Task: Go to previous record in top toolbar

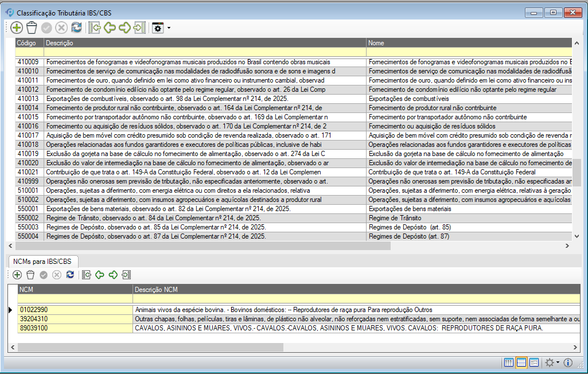Action: 110,28
